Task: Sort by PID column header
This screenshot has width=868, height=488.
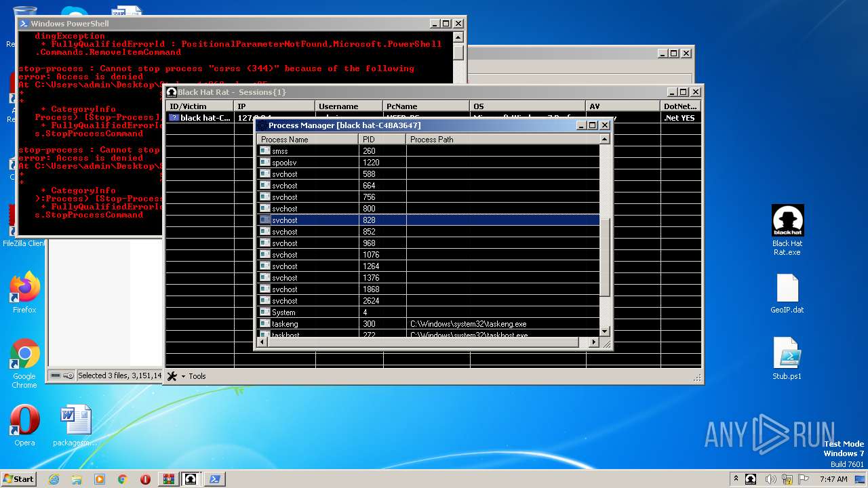Action: 382,139
